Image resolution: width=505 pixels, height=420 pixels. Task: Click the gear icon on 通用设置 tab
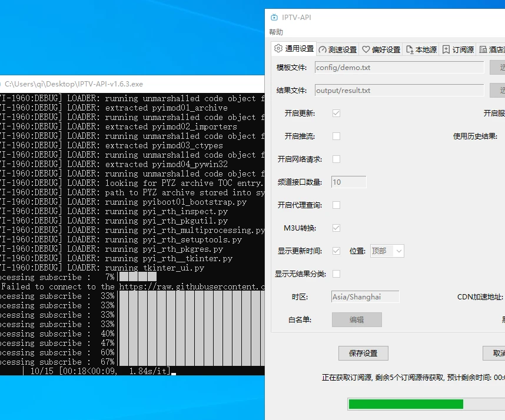(278, 49)
